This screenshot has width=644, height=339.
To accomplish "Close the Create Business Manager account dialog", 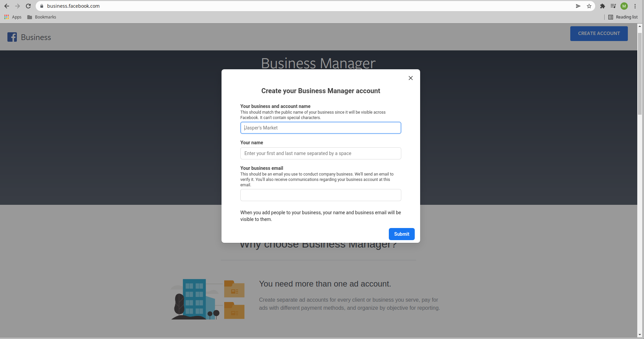I will tap(410, 78).
